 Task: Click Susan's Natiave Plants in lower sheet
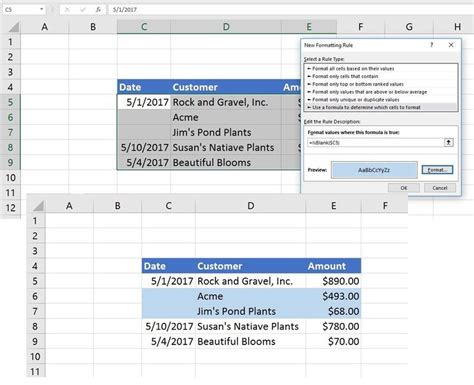pos(250,326)
